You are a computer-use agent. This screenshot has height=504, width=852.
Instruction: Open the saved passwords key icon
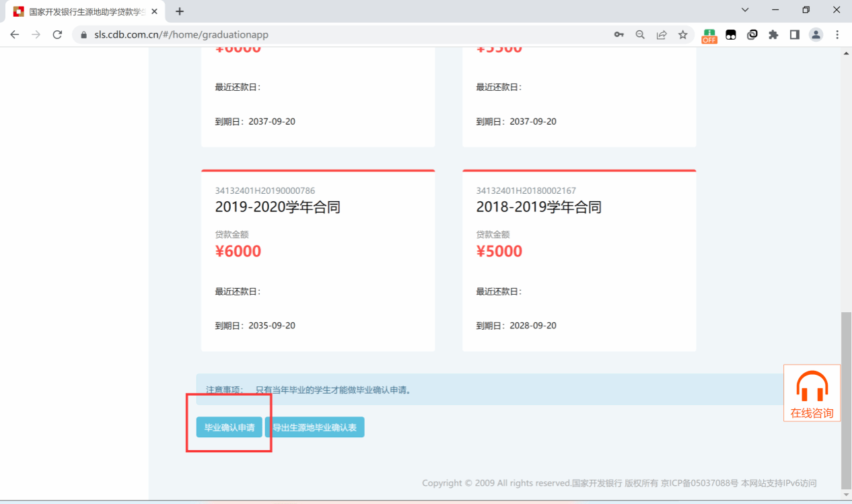click(x=618, y=34)
